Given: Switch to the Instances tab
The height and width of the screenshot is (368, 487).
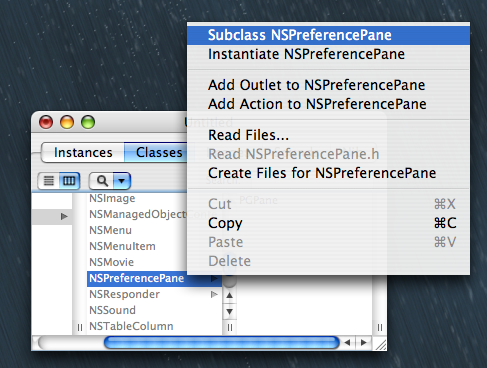Looking at the screenshot, I should point(83,152).
